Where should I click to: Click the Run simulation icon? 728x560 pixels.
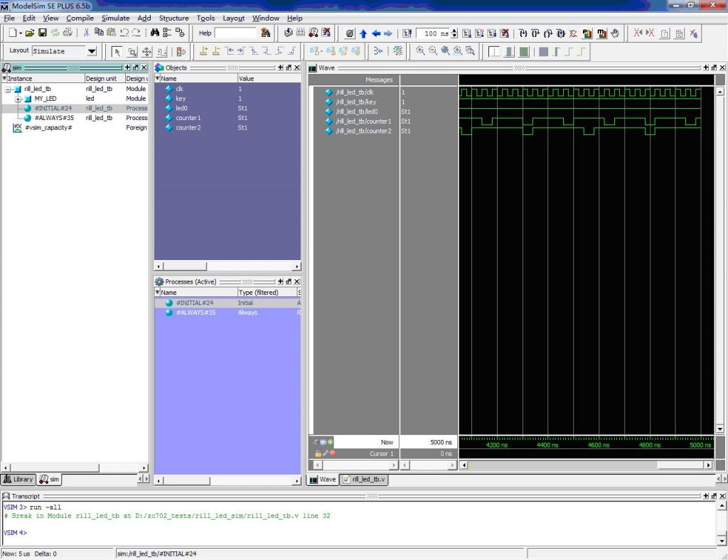(466, 33)
